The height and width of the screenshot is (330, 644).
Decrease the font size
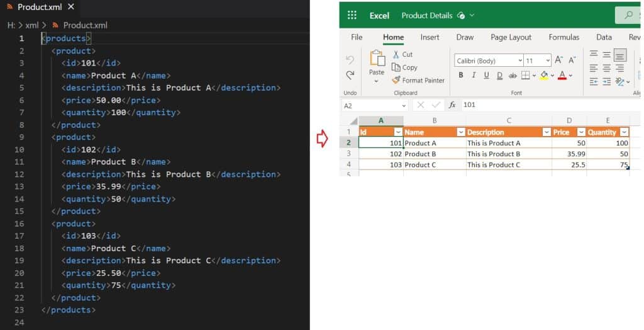(x=572, y=60)
